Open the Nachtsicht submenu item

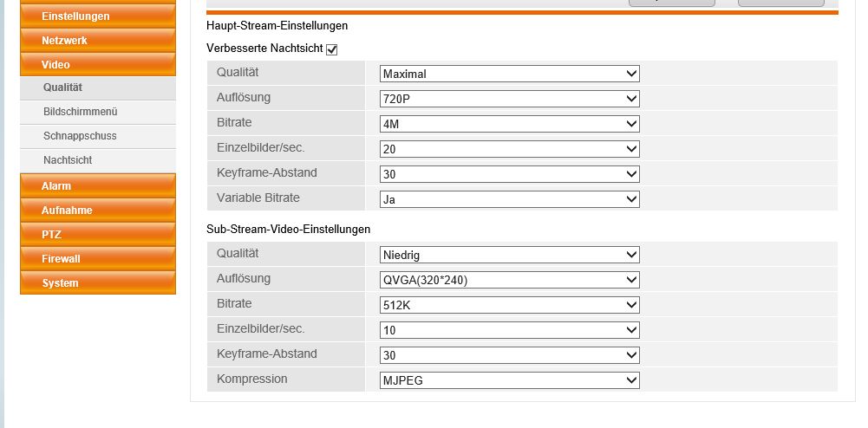(68, 160)
